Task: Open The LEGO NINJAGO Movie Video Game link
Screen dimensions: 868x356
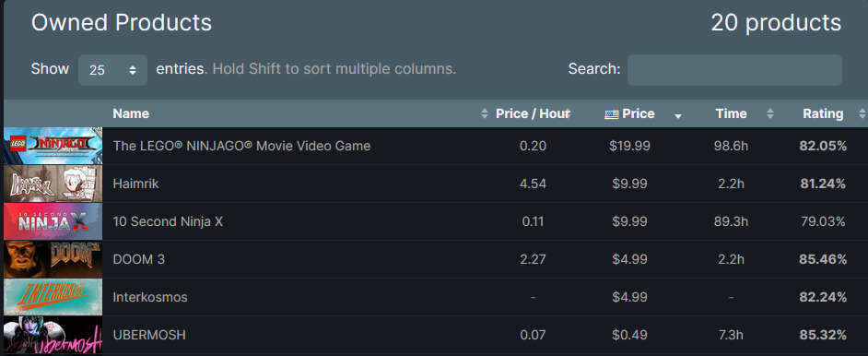Action: coord(242,146)
